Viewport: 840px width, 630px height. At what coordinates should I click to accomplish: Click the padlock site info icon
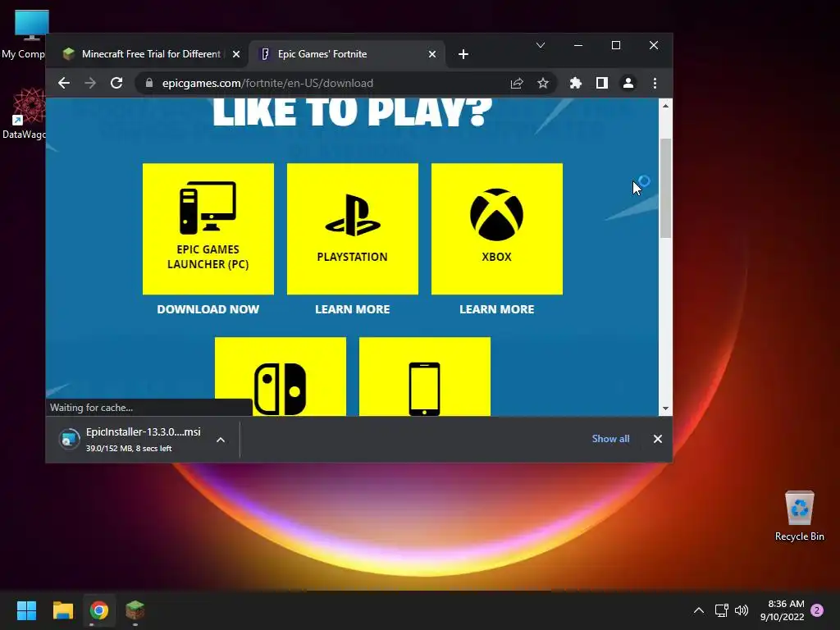click(x=149, y=83)
